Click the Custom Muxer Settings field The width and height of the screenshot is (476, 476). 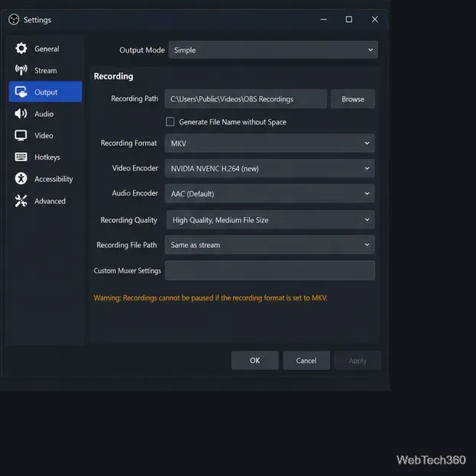point(270,270)
